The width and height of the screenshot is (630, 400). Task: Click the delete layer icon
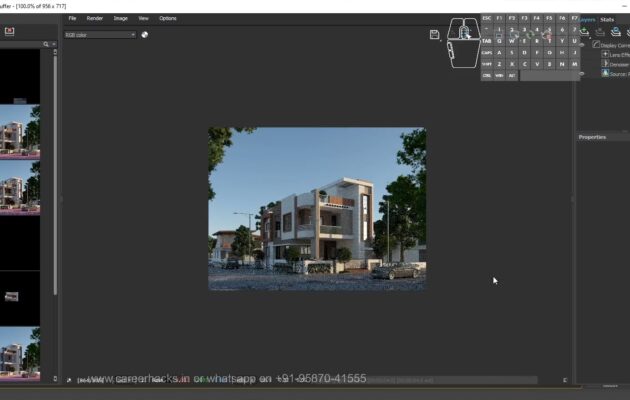(600, 32)
